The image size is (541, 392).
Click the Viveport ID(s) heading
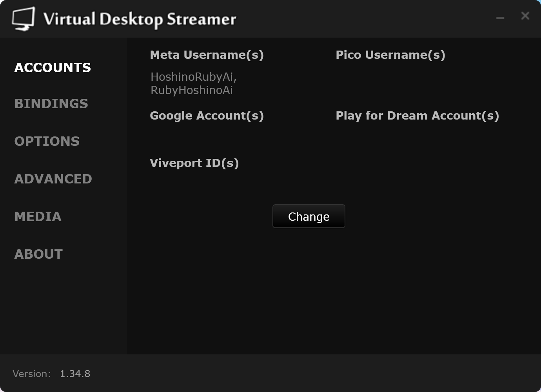click(x=194, y=163)
